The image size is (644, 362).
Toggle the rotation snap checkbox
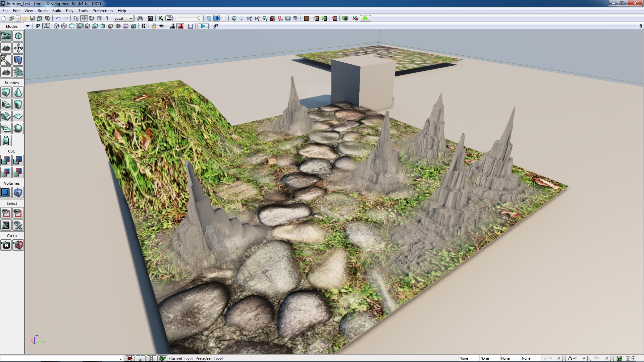(x=584, y=358)
